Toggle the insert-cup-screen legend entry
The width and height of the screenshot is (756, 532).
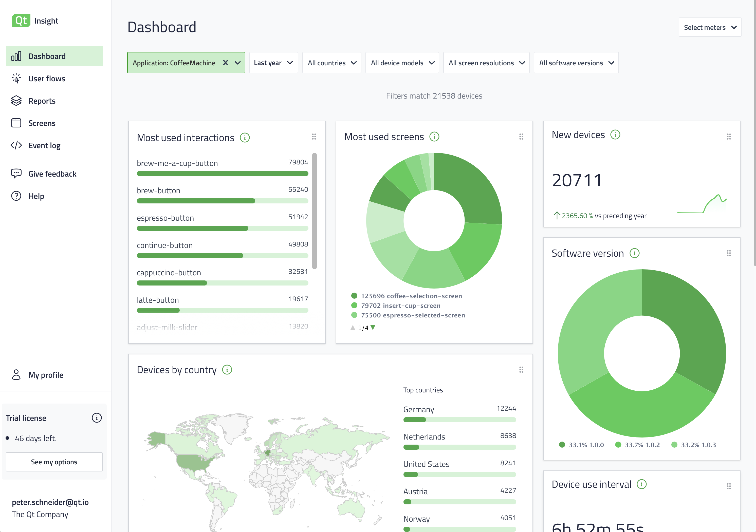(x=396, y=306)
